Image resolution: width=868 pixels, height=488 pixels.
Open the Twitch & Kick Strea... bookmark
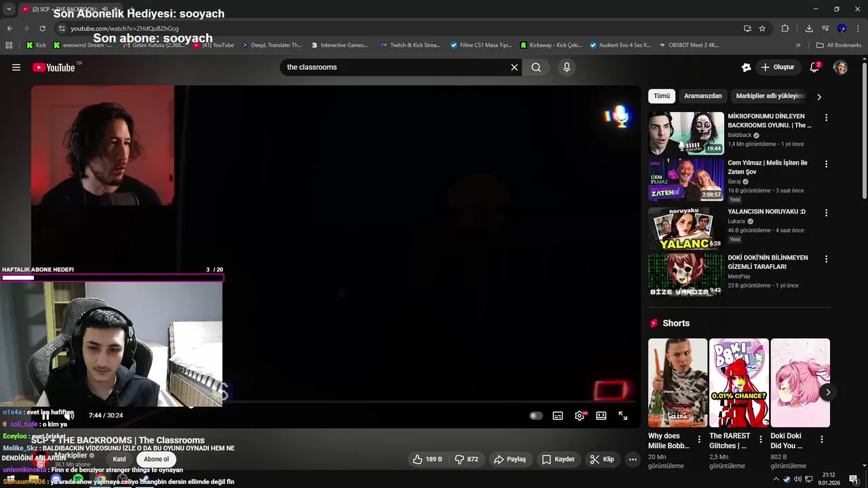[411, 45]
